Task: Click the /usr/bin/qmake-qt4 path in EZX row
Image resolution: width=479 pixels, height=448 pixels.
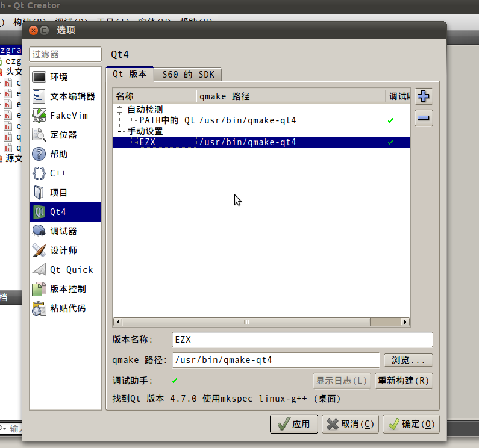Action: point(248,142)
